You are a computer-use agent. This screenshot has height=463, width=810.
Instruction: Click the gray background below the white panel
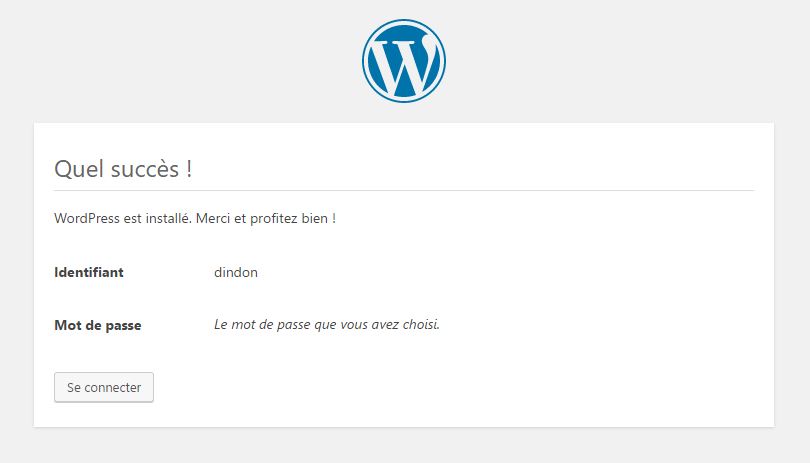point(404,446)
